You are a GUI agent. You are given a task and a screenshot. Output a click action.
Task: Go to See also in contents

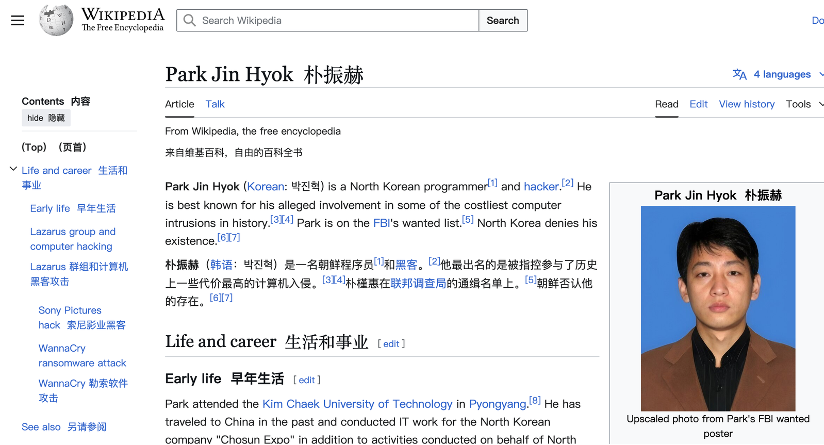(x=64, y=427)
